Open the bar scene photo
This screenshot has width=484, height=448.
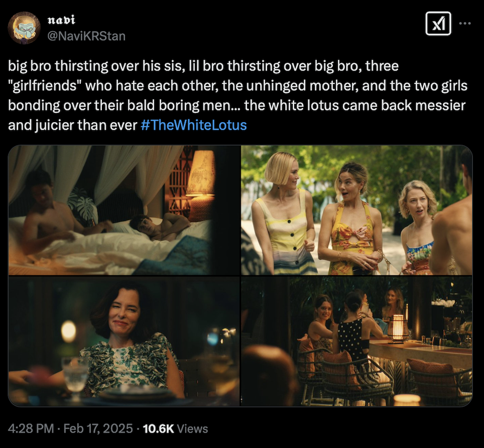[x=356, y=341]
